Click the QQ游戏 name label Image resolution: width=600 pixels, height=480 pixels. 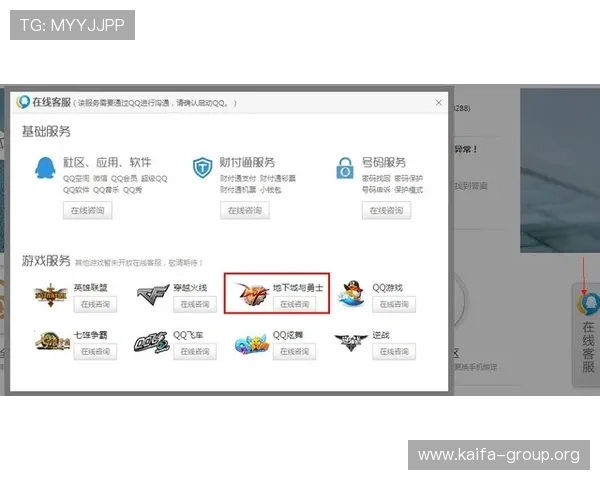[388, 287]
